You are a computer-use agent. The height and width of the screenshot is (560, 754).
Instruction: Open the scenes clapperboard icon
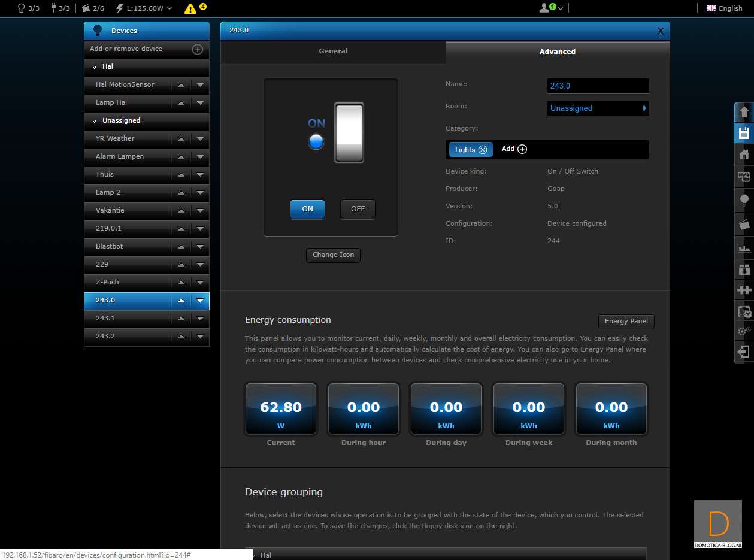pos(744,225)
